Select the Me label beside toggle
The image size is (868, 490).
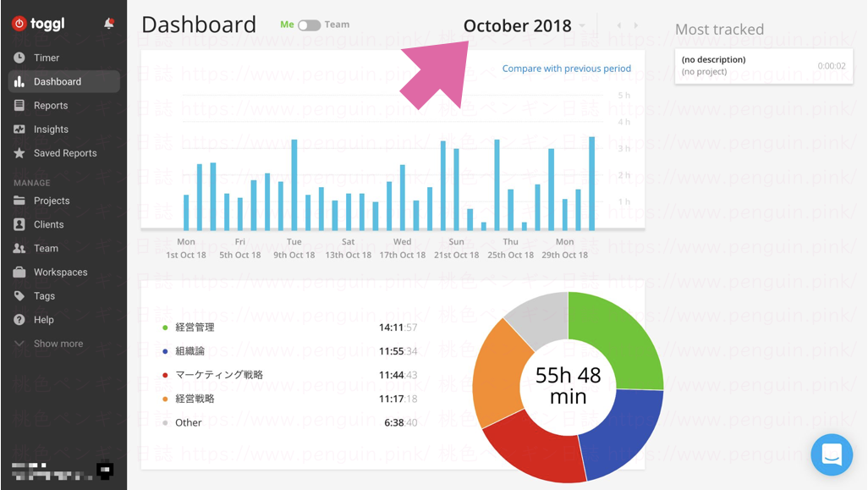(x=287, y=25)
